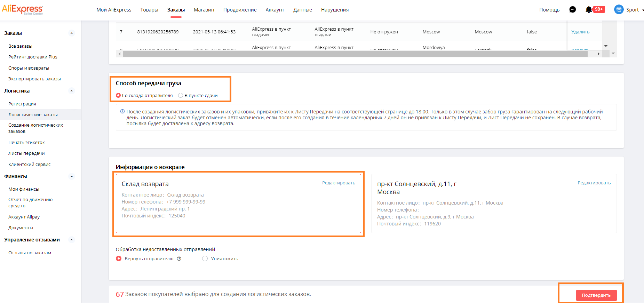Collapse the Заказы sidebar section
This screenshot has width=644, height=303.
tap(72, 33)
